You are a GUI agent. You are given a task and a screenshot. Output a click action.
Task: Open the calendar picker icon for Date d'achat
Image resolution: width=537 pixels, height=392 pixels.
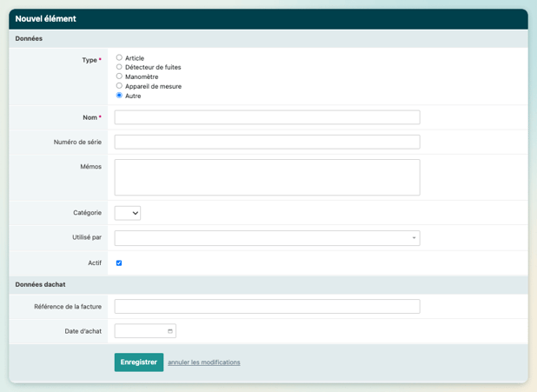170,331
